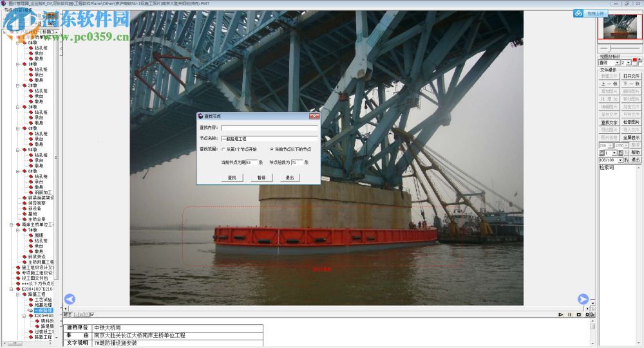This screenshot has height=348, width=644.
Task: Click the red node icon beside 路基工程
Action: click(24, 294)
